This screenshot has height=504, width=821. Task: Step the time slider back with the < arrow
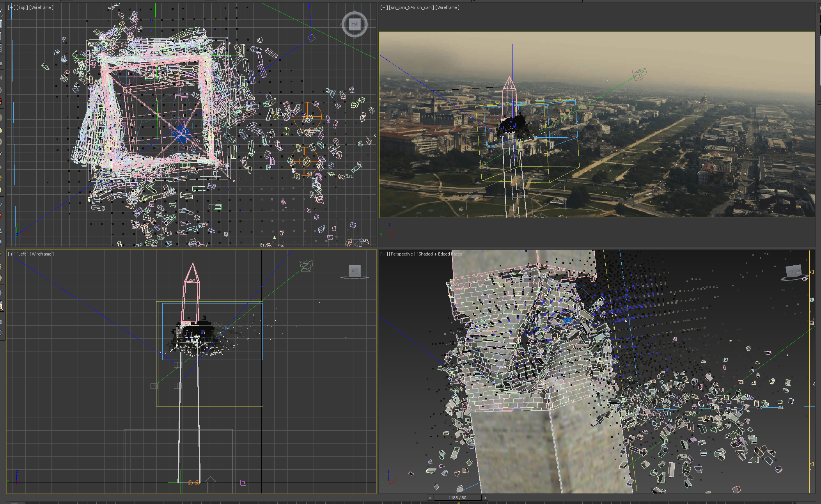click(x=430, y=498)
